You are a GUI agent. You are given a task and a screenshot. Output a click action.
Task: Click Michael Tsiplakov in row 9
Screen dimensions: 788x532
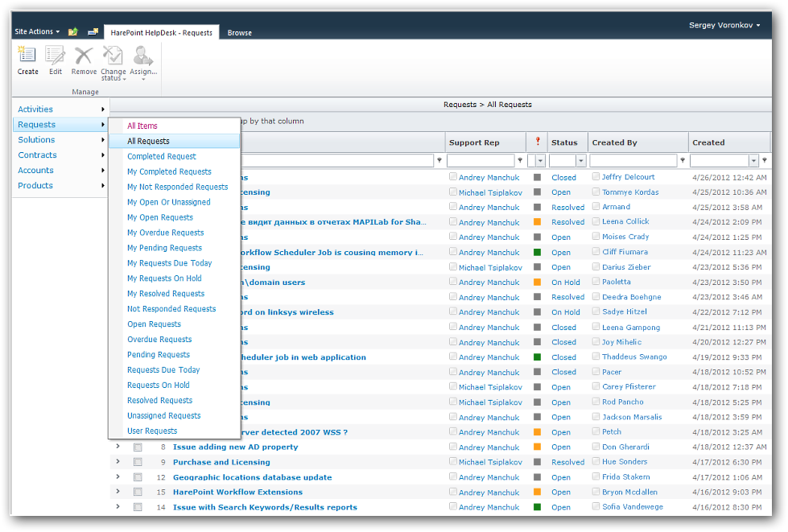(490, 462)
